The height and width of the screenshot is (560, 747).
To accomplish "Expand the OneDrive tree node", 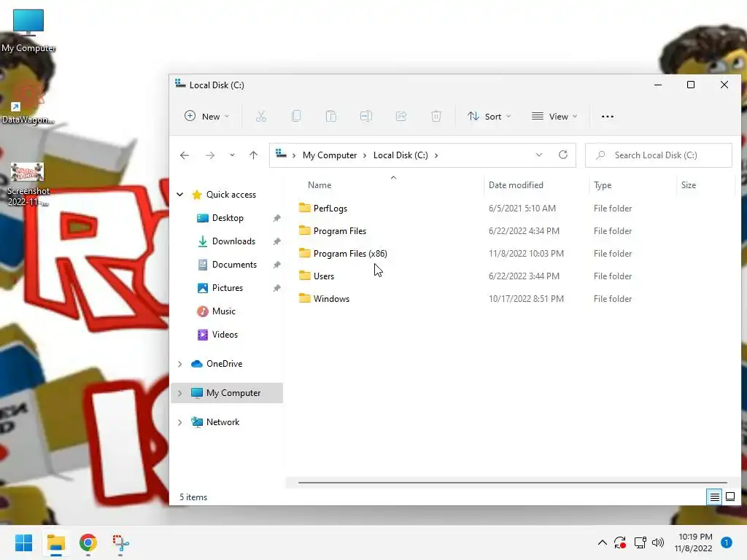I will (180, 364).
